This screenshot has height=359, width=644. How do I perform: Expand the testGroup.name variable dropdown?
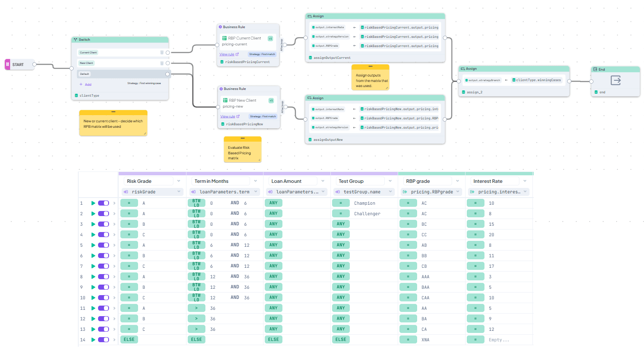pos(390,192)
